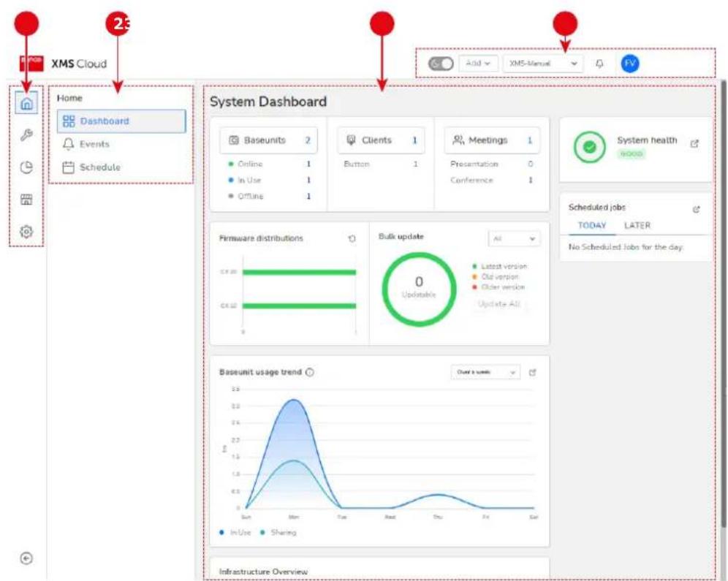
Task: Expand the Baseunit usage trend chart
Action: pyautogui.click(x=533, y=372)
